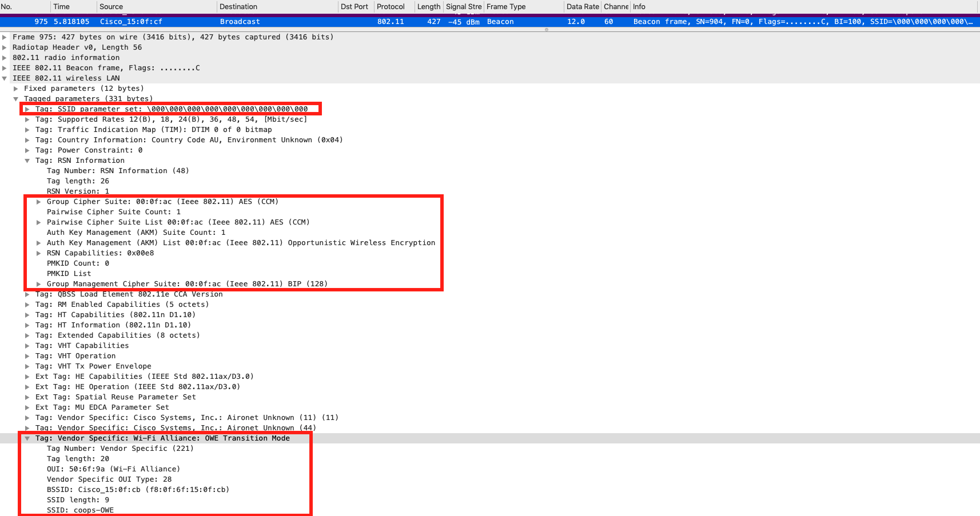Expand the Tag: Country Information node

click(27, 139)
